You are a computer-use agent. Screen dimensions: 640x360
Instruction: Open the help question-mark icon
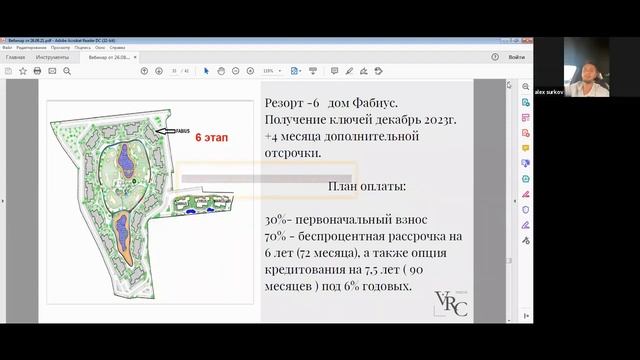(495, 57)
